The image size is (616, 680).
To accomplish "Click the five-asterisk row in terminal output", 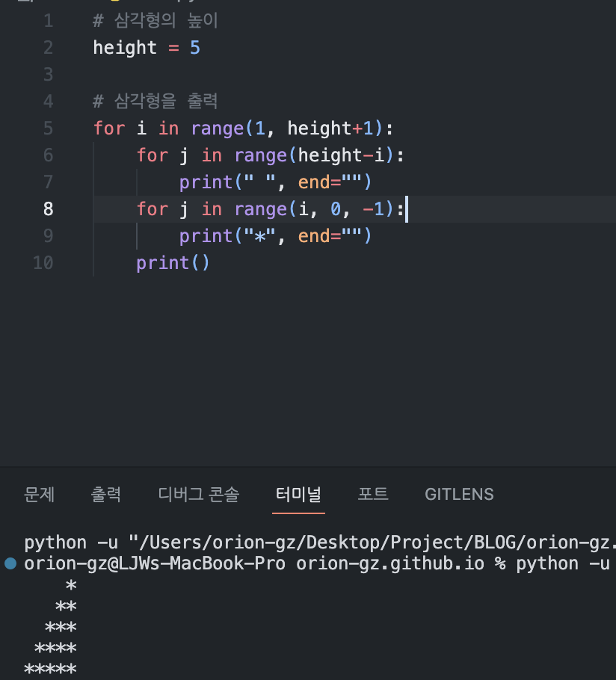I will [x=50, y=670].
